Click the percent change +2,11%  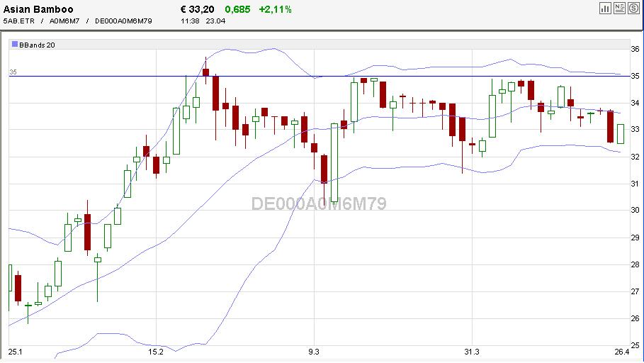(275, 9)
